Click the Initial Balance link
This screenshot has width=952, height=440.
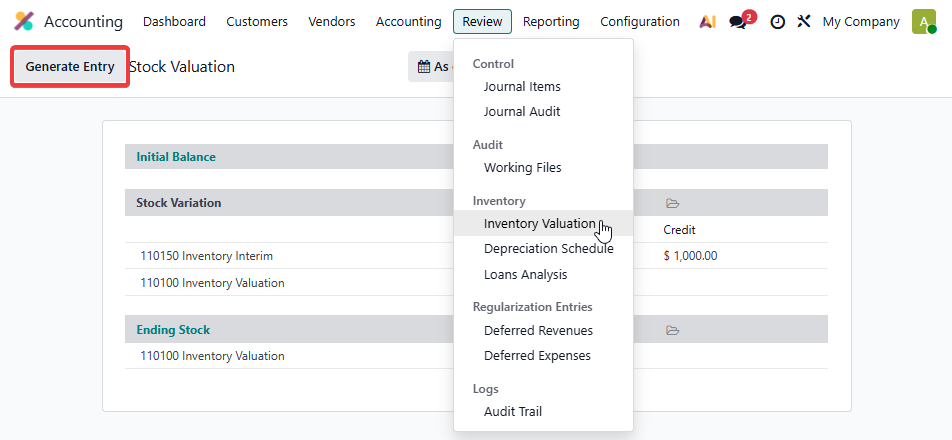coord(176,157)
